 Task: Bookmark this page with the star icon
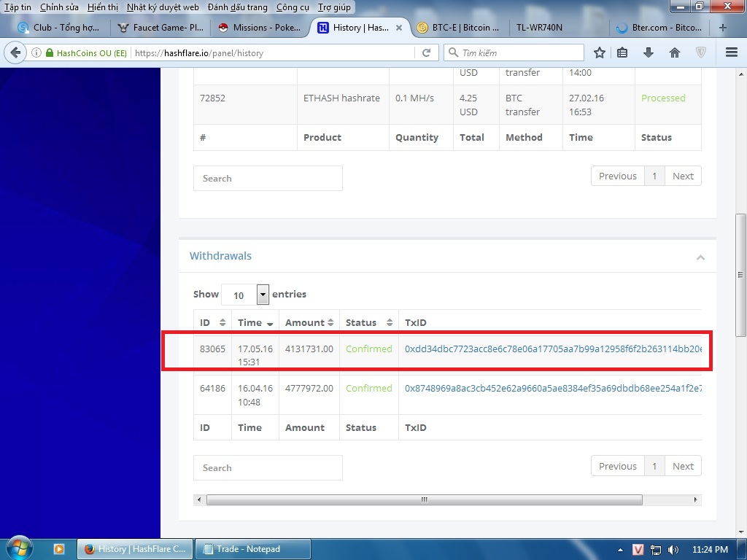point(600,52)
